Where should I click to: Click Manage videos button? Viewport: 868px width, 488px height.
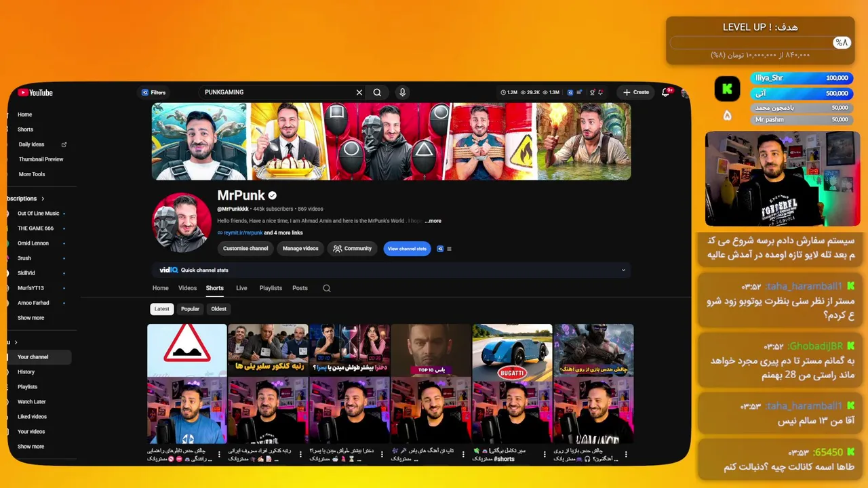tap(300, 249)
